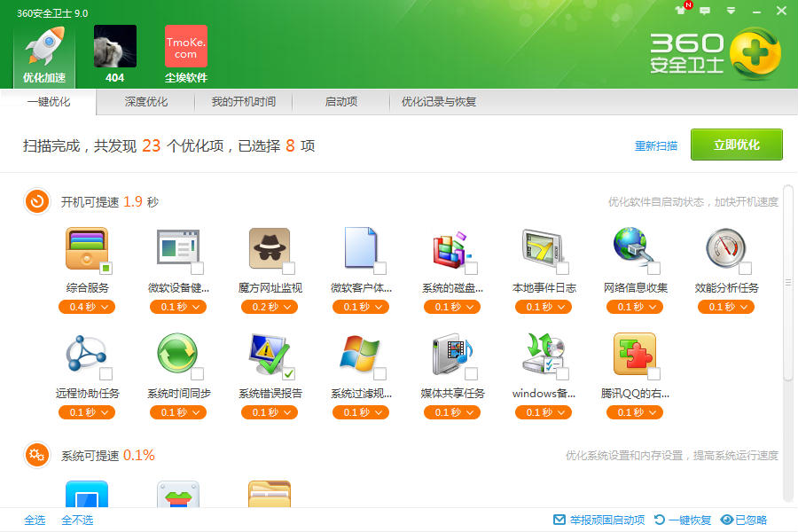Click the 效能分析任务 gauge icon
This screenshot has height=532, width=798.
725,249
